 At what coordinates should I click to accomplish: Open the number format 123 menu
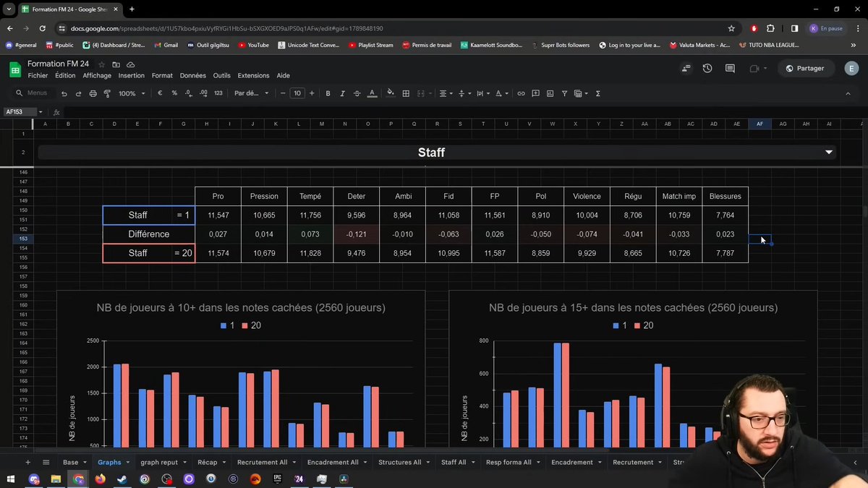click(x=218, y=93)
